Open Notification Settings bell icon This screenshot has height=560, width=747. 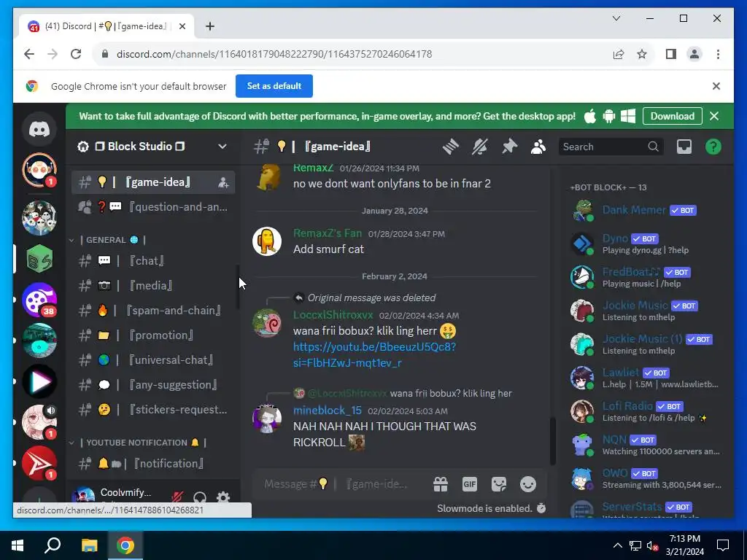point(480,147)
